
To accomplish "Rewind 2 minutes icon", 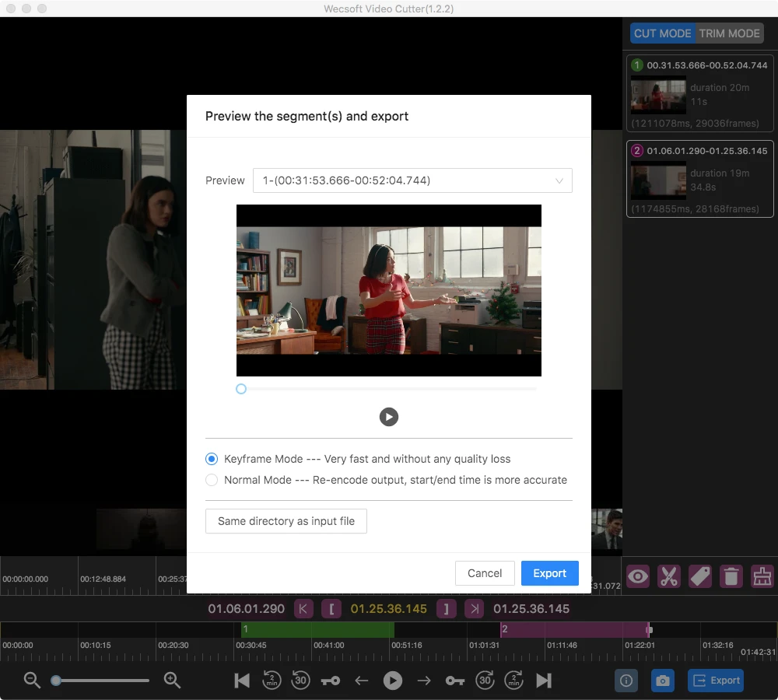I will (272, 681).
